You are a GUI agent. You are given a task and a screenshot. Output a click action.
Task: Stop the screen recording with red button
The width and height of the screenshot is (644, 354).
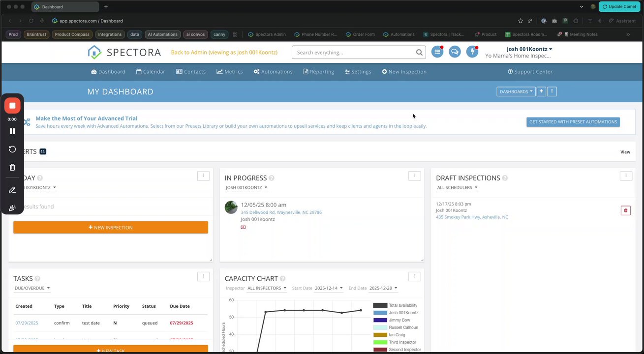tap(12, 106)
